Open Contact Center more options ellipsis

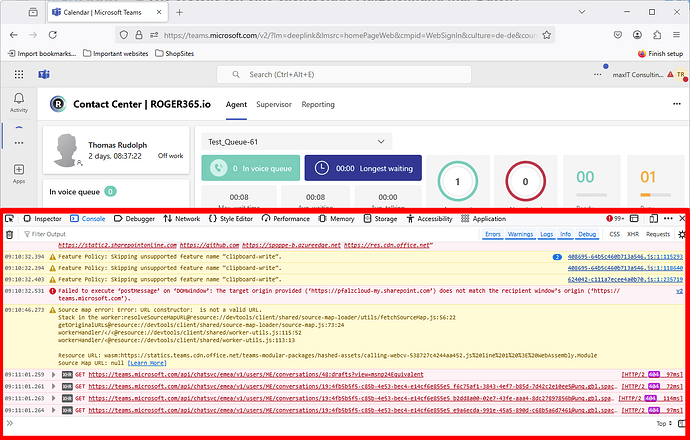(677, 104)
